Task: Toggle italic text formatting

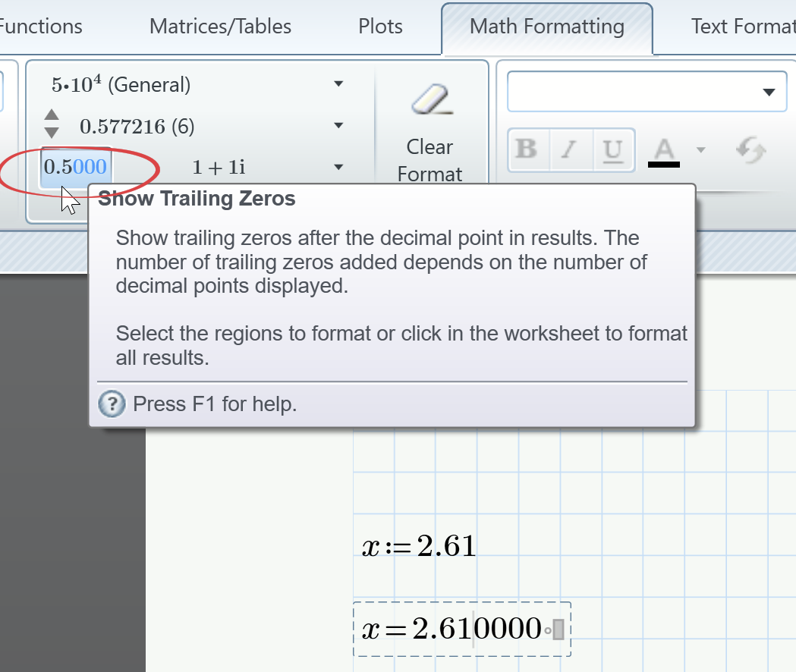Action: [x=571, y=150]
